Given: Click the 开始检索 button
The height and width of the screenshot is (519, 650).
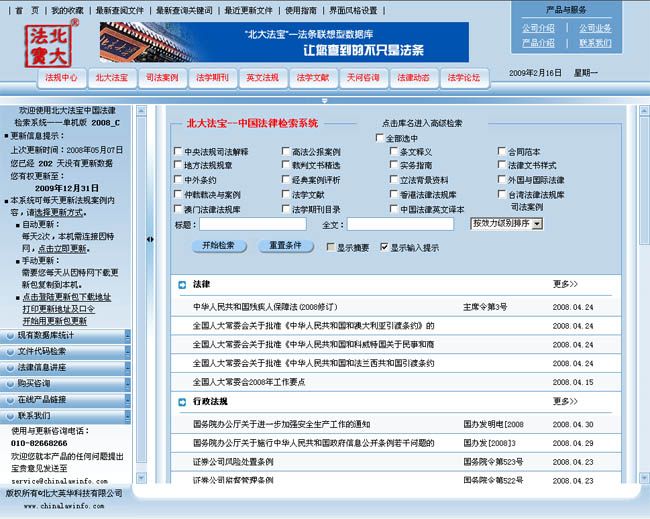Looking at the screenshot, I should tap(219, 246).
